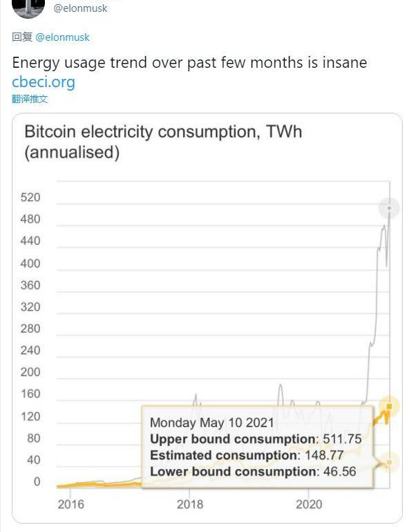Click the Lower bound consumption tooltip row
Screen dimensions: 407x532
(x=253, y=471)
